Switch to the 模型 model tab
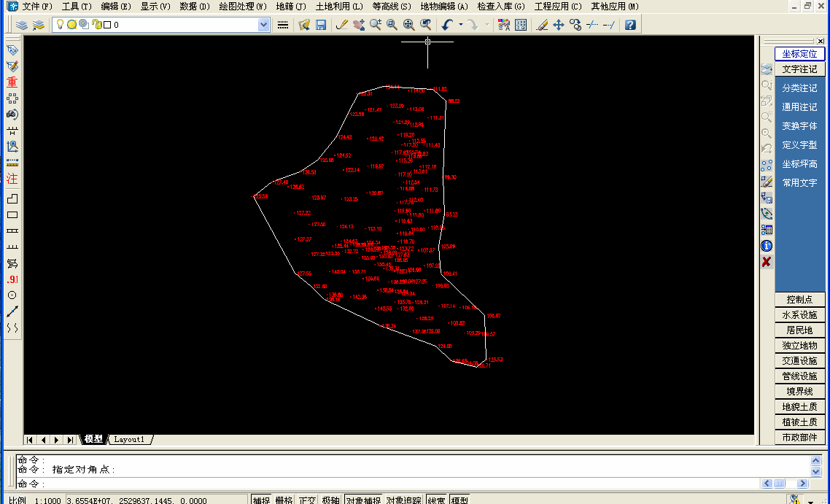 click(93, 439)
